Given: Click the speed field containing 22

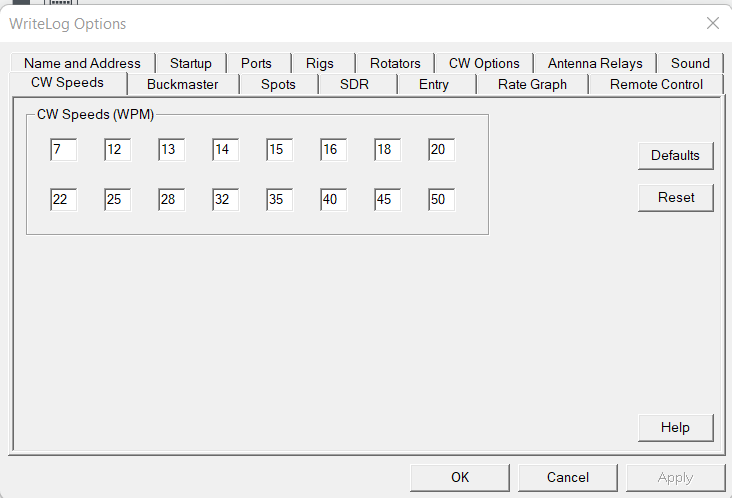Looking at the screenshot, I should click(63, 199).
